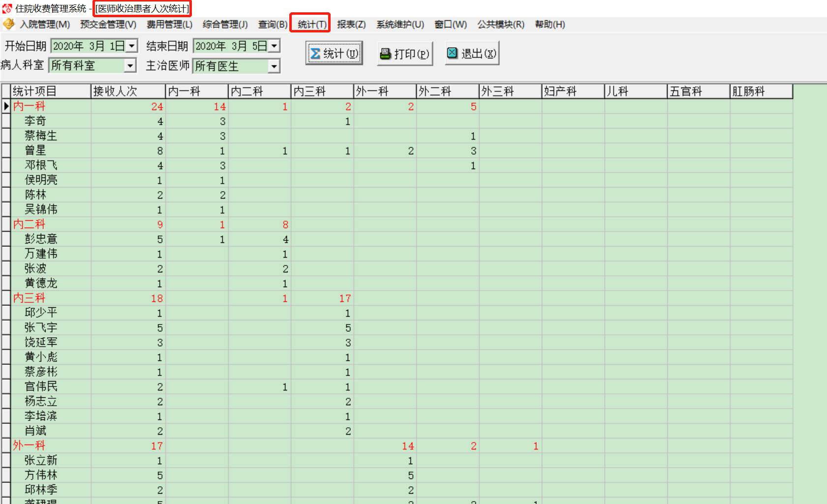Open the 公共模块(R) menu

(501, 25)
